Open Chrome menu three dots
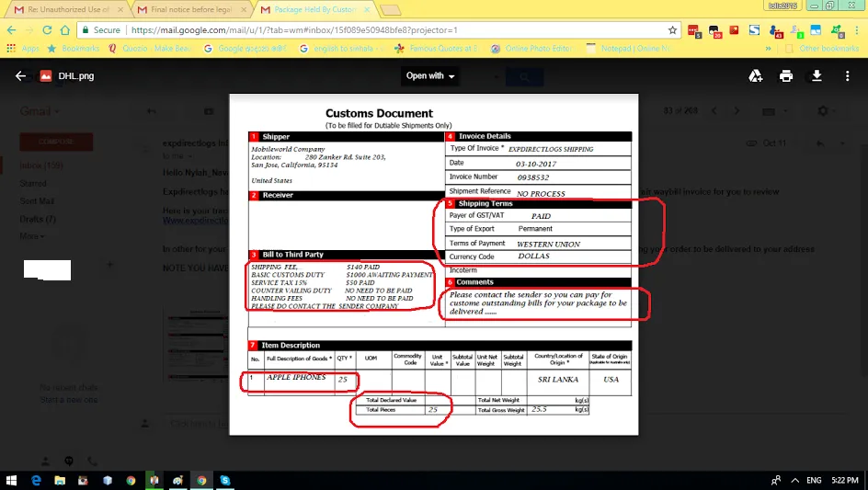 [858, 30]
